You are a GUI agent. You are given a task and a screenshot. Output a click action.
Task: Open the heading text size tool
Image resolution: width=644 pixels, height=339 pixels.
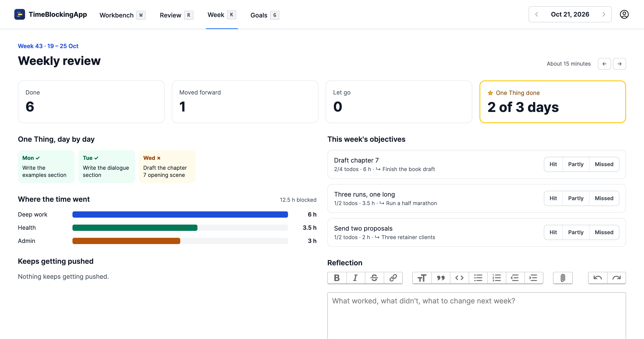422,278
